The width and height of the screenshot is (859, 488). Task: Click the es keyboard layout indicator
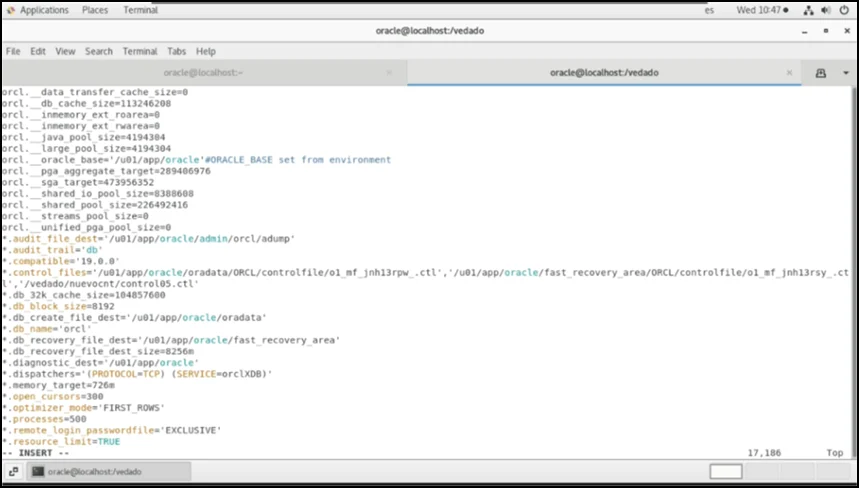pyautogui.click(x=709, y=10)
